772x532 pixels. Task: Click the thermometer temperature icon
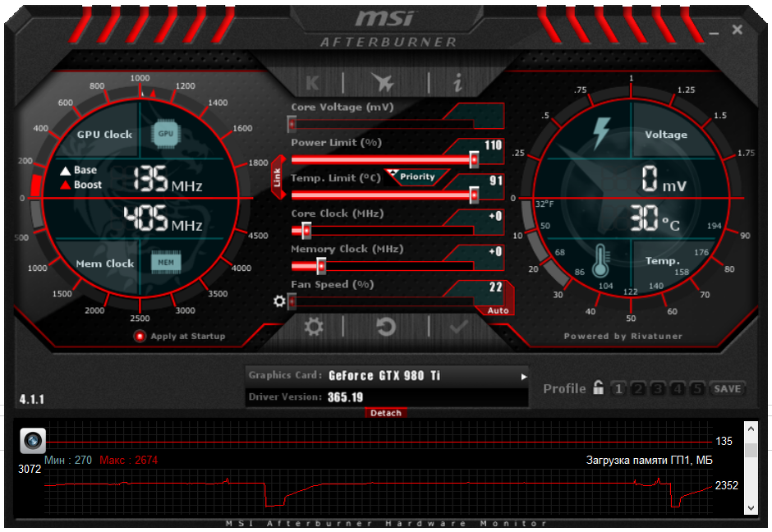point(600,261)
